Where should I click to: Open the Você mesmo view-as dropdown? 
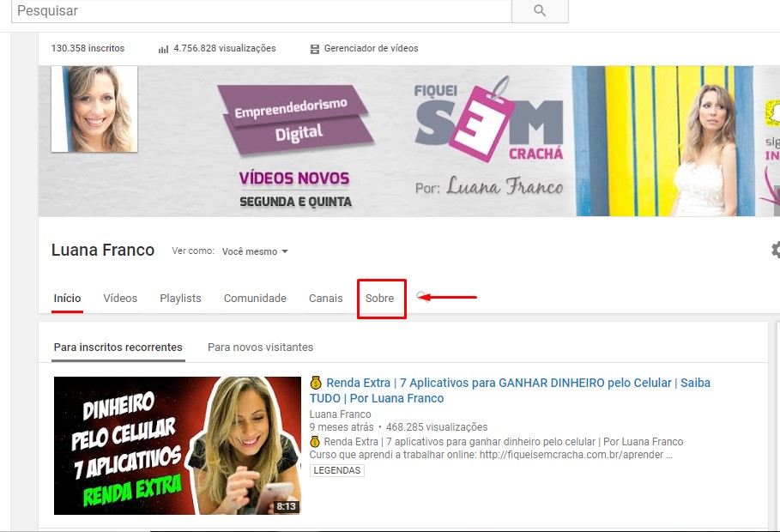(255, 251)
